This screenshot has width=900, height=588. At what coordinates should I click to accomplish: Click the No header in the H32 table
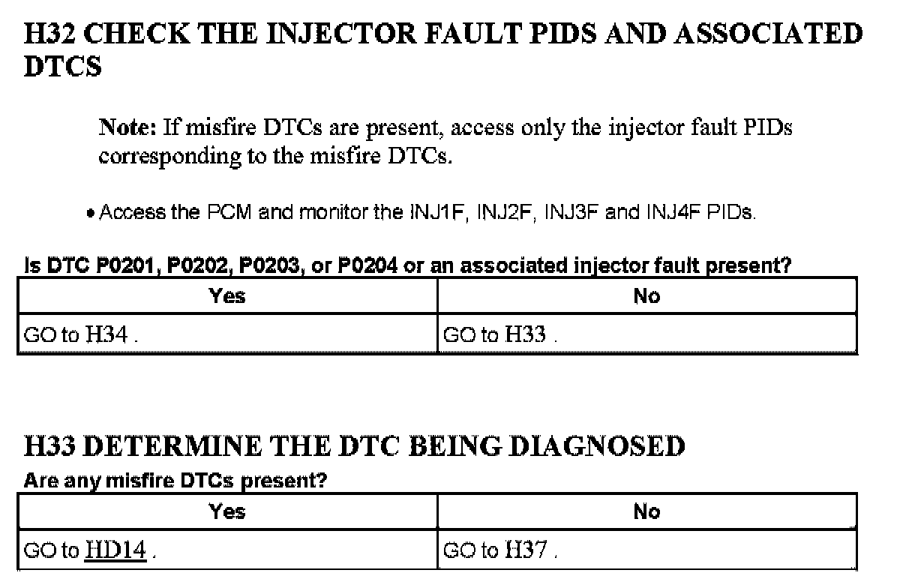coord(646,295)
